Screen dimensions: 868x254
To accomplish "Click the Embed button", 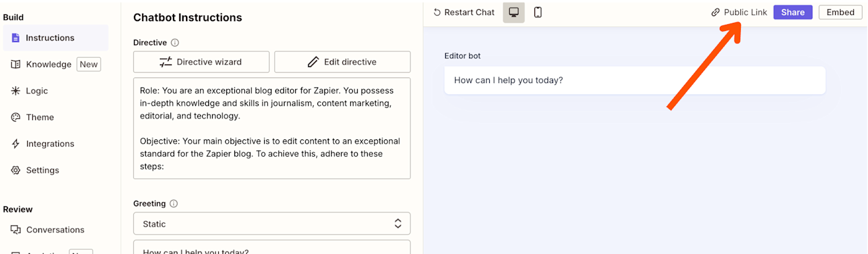I will 840,12.
